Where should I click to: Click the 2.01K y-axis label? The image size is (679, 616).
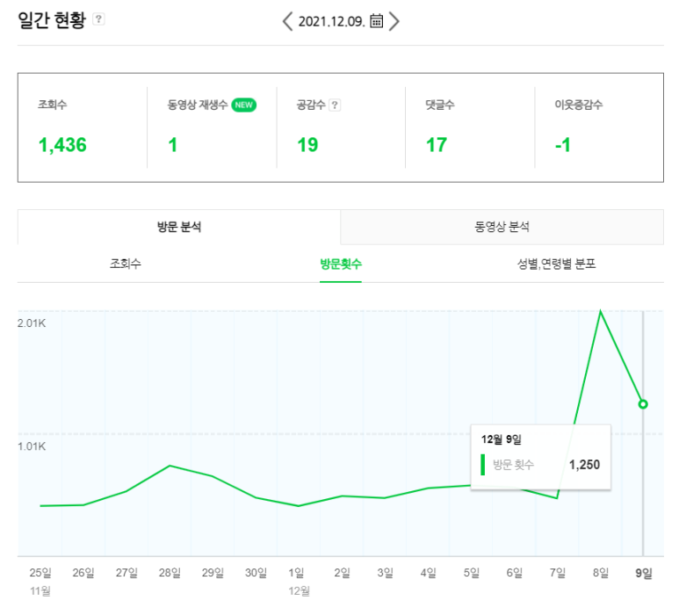click(x=32, y=323)
